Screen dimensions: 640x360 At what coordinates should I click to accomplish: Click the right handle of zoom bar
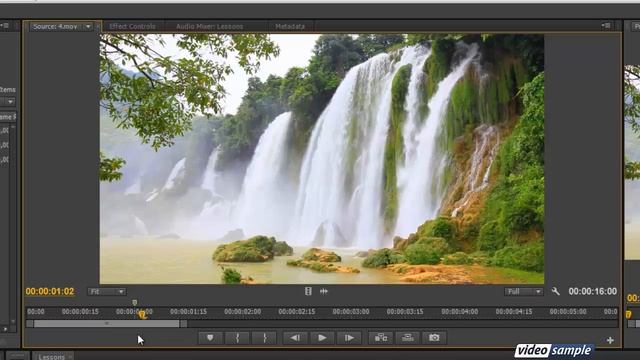pyautogui.click(x=184, y=324)
